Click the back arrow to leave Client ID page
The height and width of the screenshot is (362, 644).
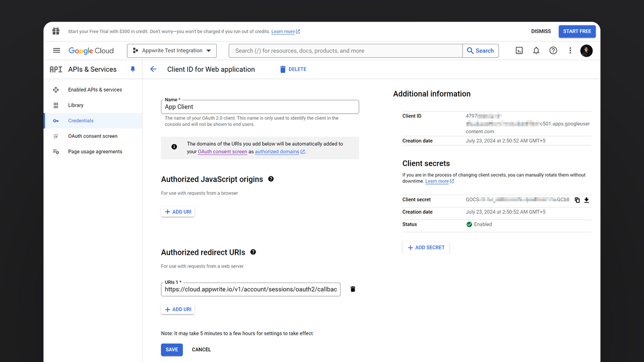pyautogui.click(x=153, y=69)
